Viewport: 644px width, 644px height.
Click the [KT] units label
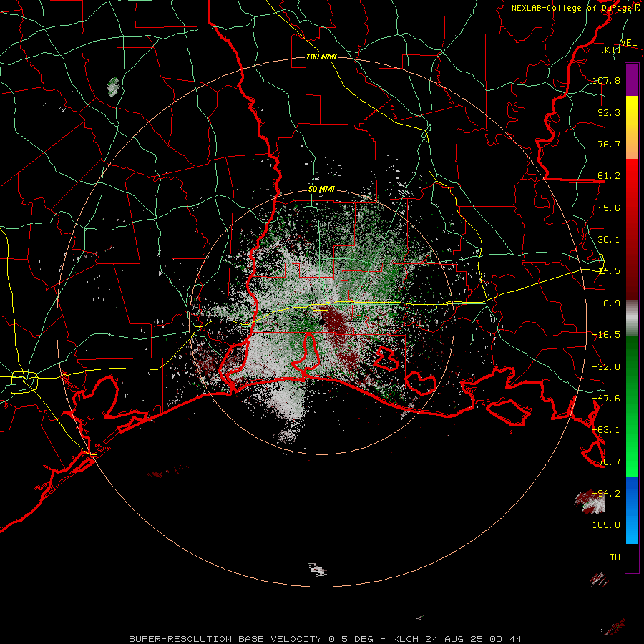610,49
